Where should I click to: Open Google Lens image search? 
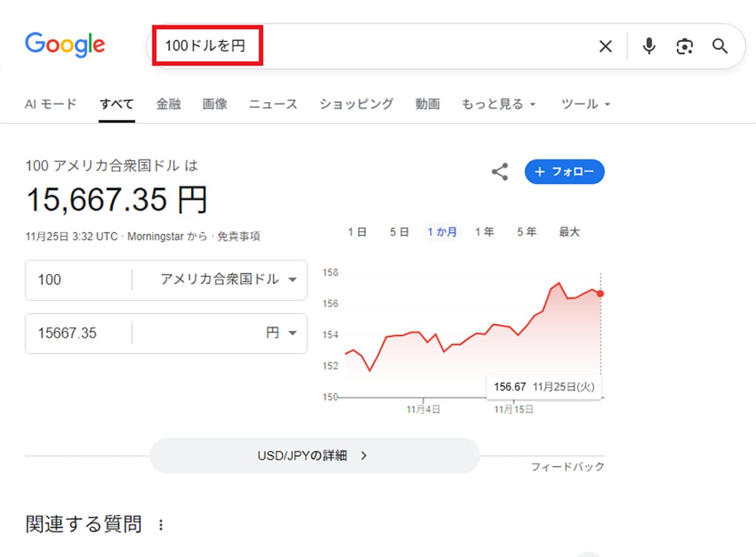(x=684, y=46)
